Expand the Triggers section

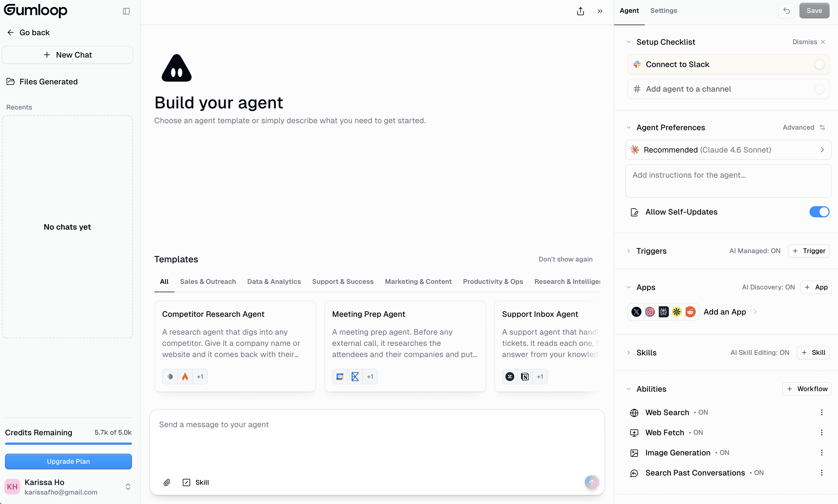point(628,251)
